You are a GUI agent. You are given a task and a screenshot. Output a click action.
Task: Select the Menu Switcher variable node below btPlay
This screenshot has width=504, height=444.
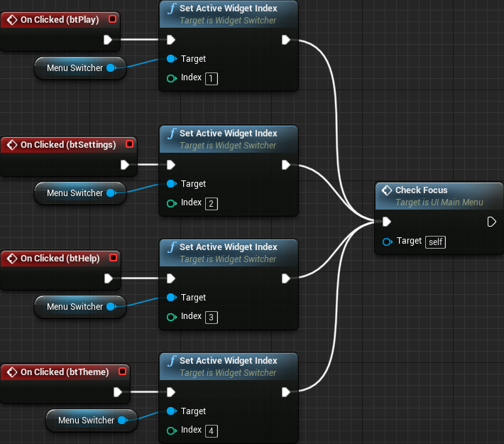(x=80, y=68)
